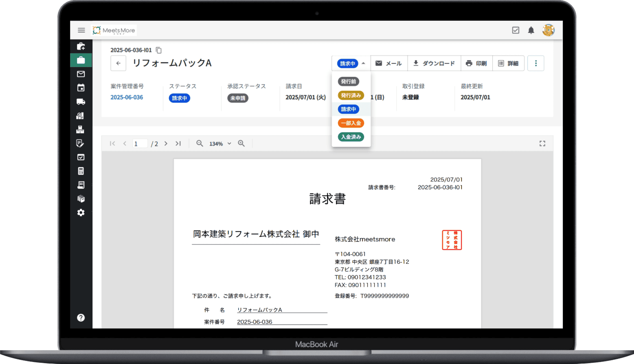The image size is (634, 364).
Task: Open the receipt sidebar icon
Action: point(81,185)
